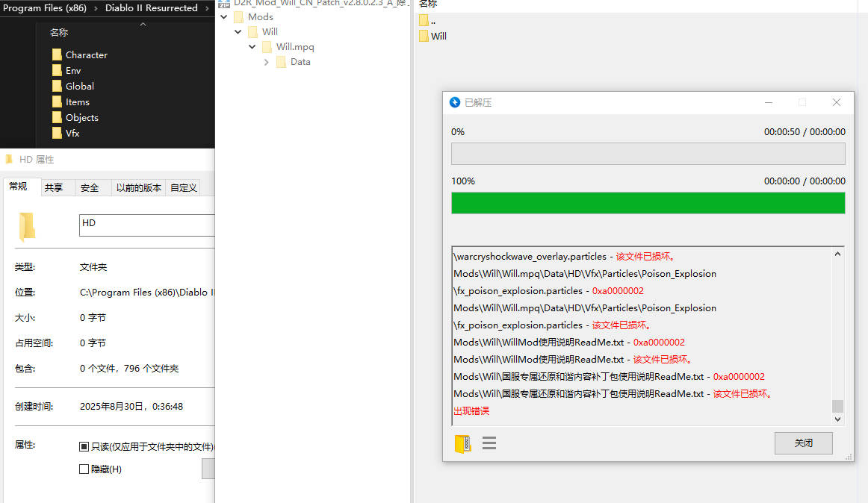868x503 pixels.
Task: Open the Character folder
Action: coord(86,54)
